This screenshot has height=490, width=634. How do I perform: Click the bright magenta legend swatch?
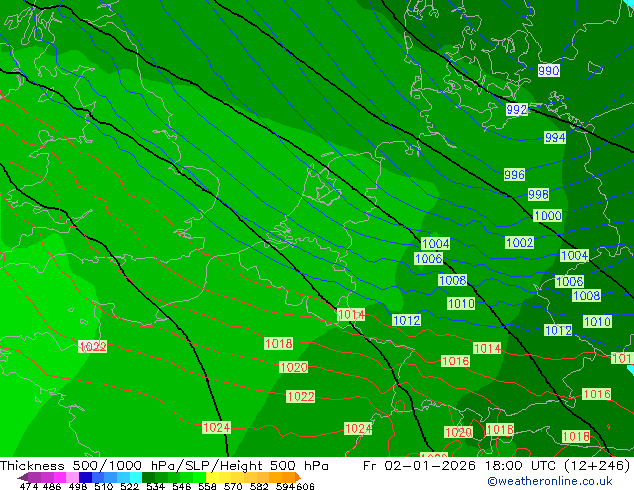[x=60, y=477]
